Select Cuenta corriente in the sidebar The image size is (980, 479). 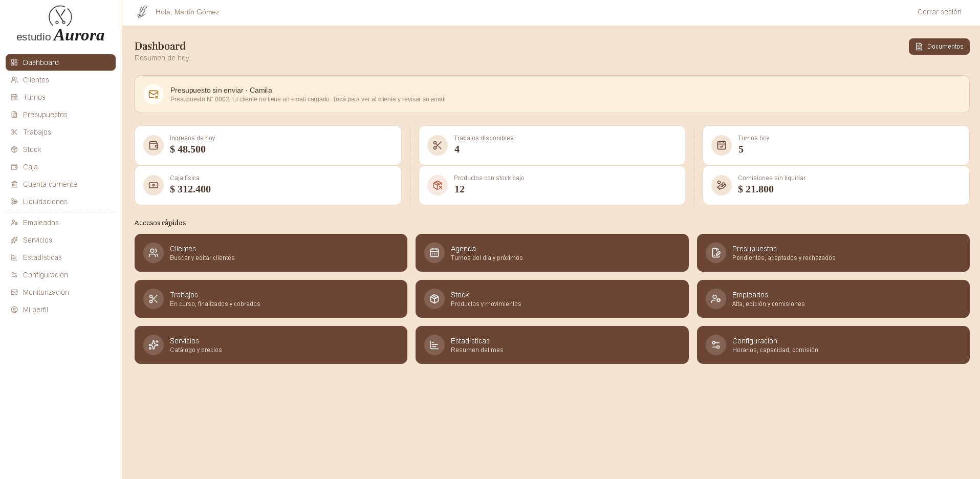click(60, 184)
